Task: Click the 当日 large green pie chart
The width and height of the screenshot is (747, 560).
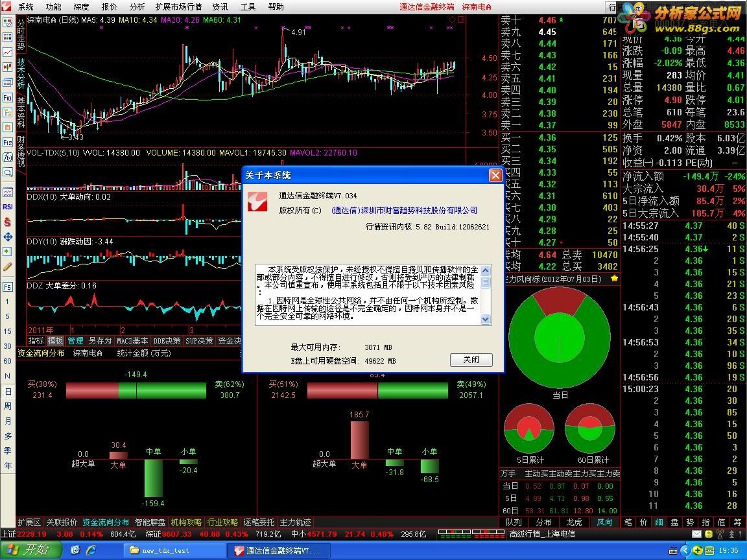Action: pyautogui.click(x=560, y=336)
